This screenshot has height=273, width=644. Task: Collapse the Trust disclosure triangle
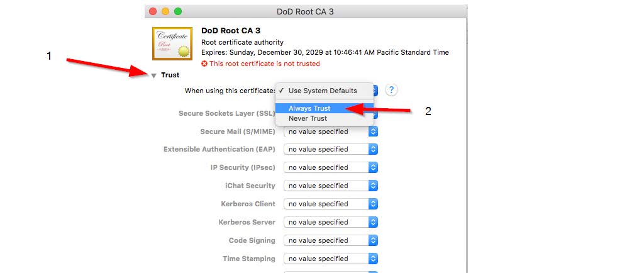pyautogui.click(x=154, y=75)
